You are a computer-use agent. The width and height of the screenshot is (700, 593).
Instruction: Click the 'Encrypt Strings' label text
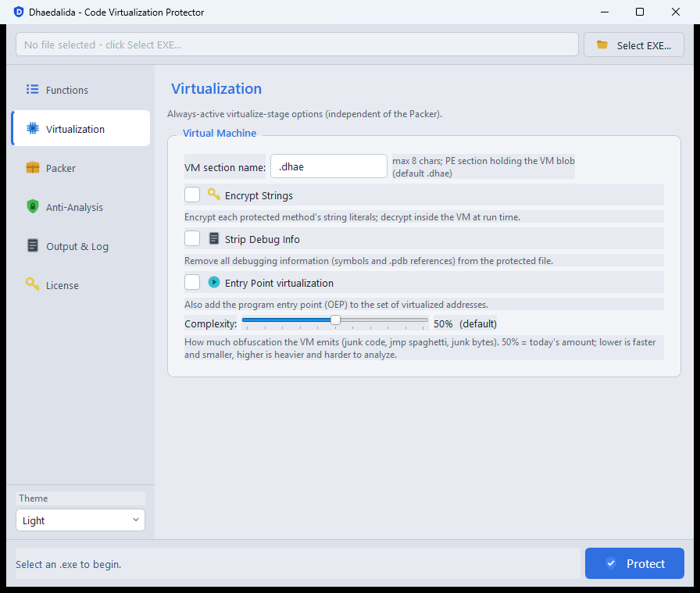[x=259, y=195]
